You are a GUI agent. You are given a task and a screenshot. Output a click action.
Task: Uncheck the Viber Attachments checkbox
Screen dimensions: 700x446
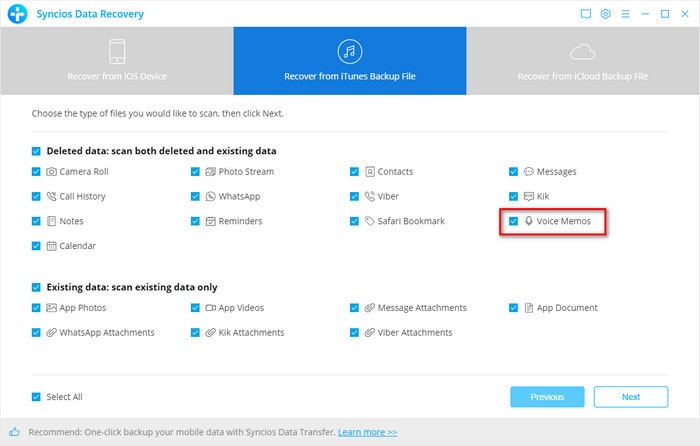click(354, 333)
